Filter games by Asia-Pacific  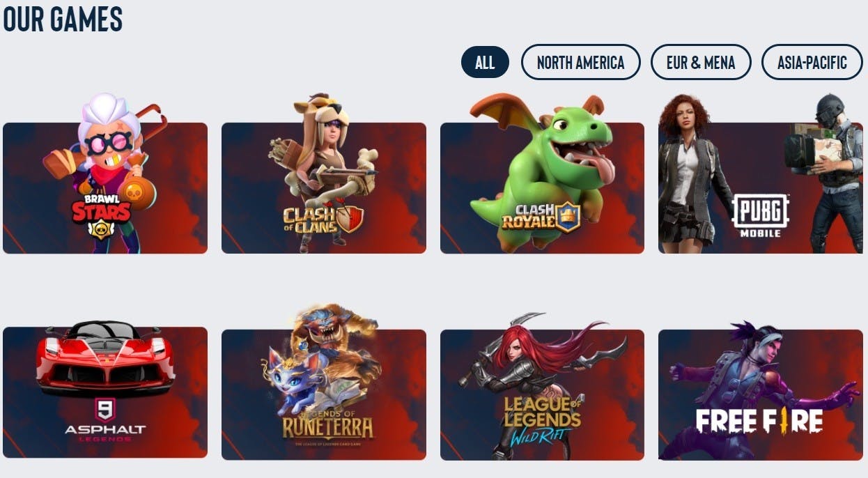[812, 63]
